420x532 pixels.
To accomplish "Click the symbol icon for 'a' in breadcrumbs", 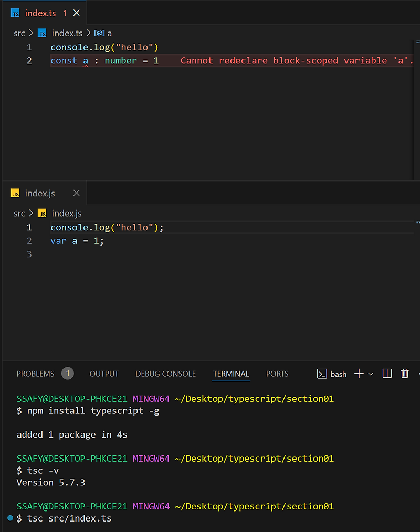I will tap(100, 33).
